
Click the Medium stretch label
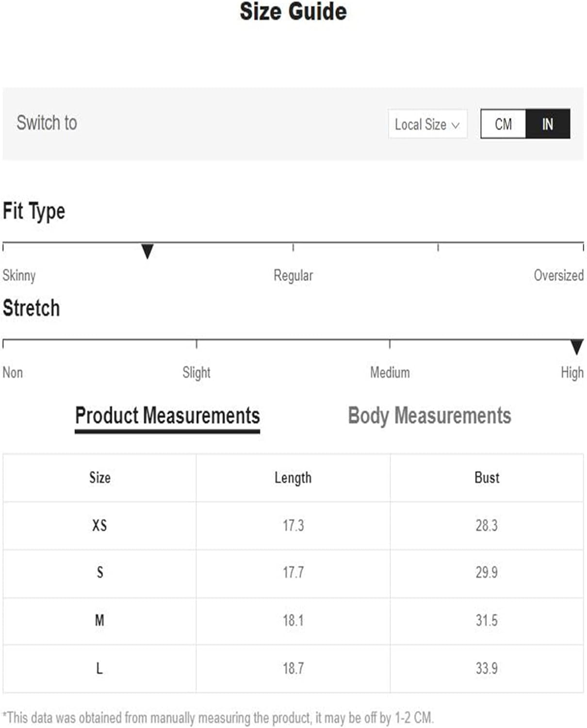390,372
